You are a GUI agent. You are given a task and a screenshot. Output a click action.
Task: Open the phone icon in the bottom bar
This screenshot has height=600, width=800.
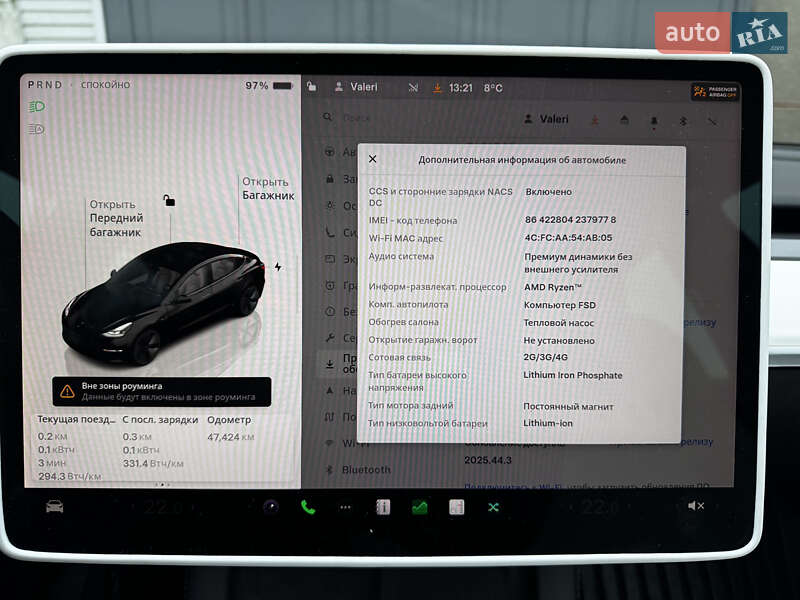(x=310, y=506)
